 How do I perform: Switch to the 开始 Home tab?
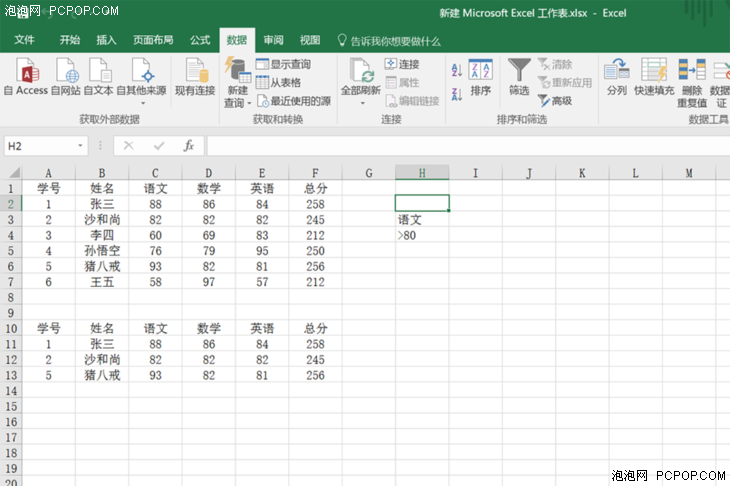[70, 40]
